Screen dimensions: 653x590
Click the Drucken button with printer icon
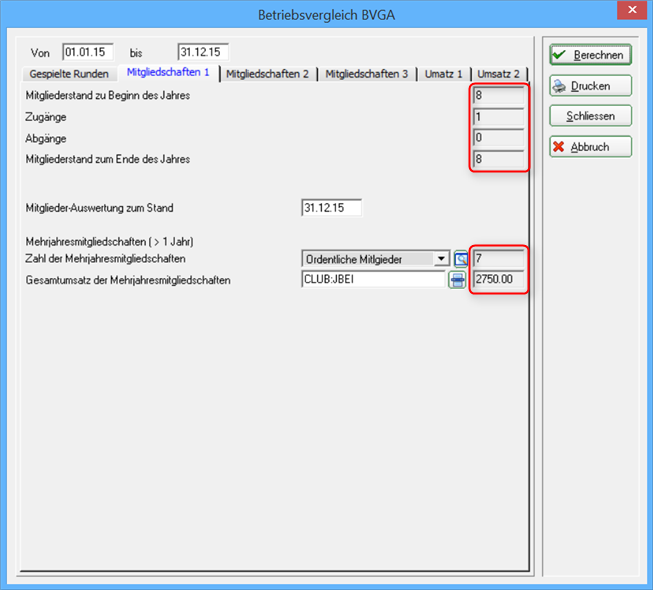point(591,86)
